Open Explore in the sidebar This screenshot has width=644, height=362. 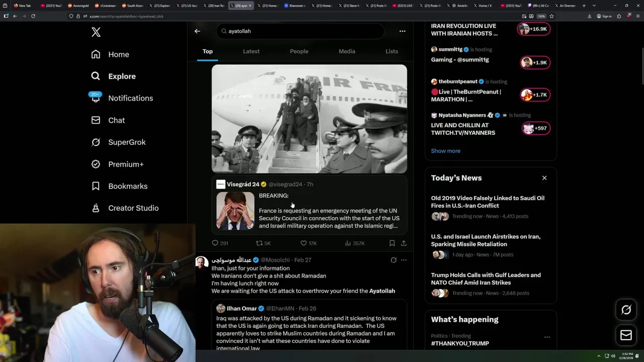(x=114, y=76)
